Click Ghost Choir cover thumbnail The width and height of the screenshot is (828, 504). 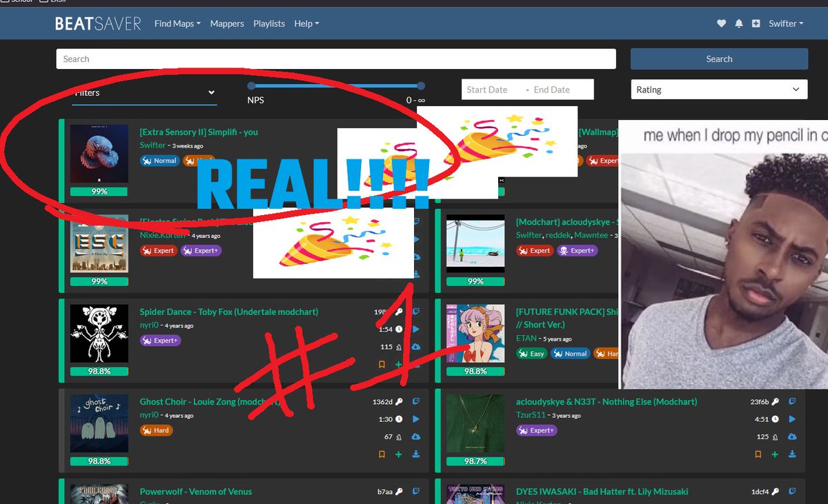coord(99,423)
